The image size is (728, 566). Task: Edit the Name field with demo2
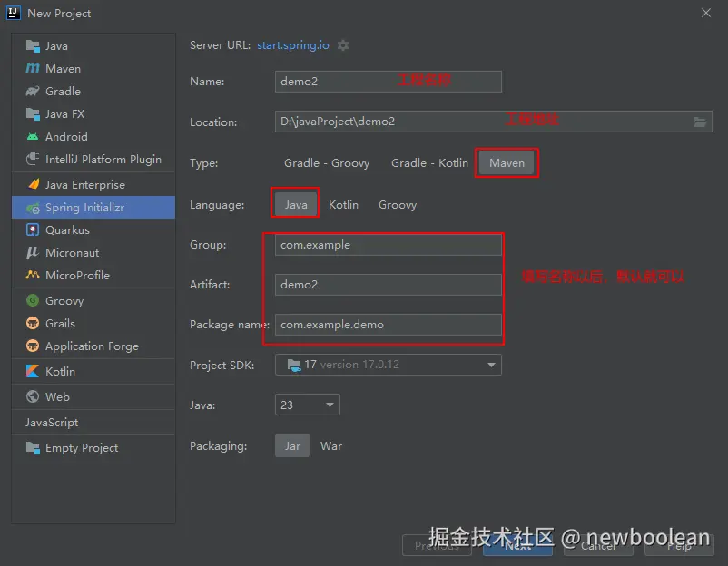click(x=389, y=82)
